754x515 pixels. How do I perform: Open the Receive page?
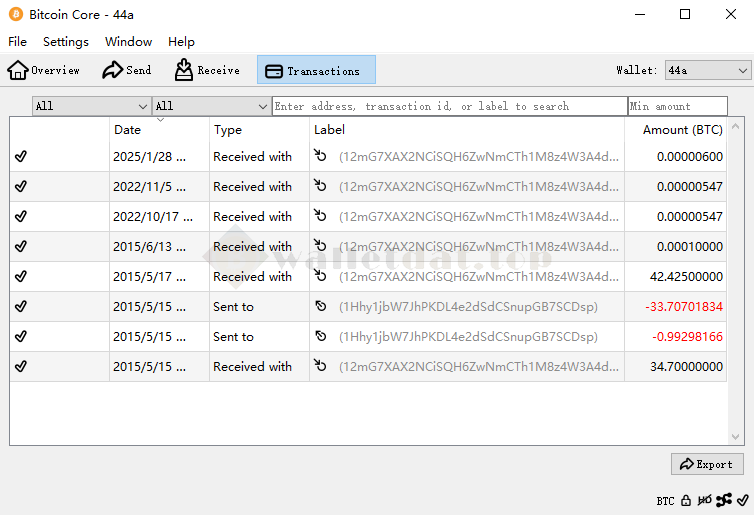(207, 70)
